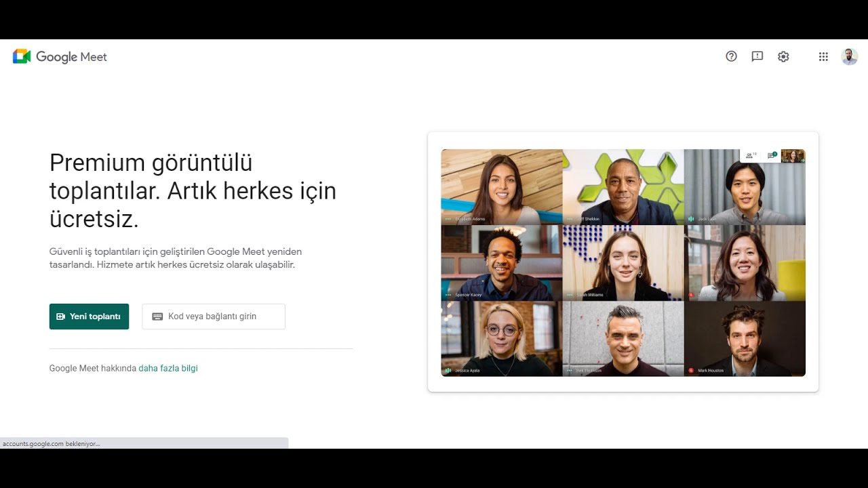The height and width of the screenshot is (488, 868).
Task: Click the chat bubble icon in preview
Action: pos(772,155)
